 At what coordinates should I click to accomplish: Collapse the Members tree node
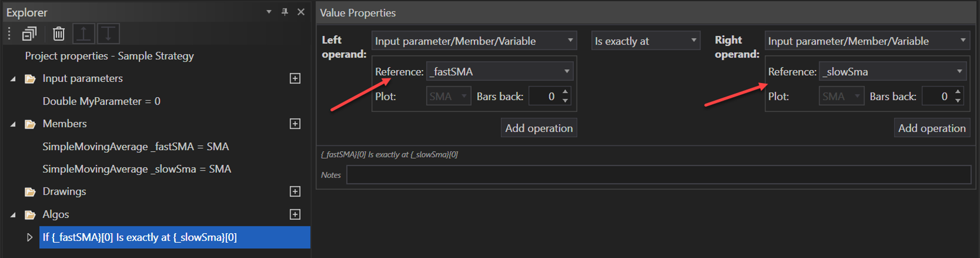click(13, 124)
